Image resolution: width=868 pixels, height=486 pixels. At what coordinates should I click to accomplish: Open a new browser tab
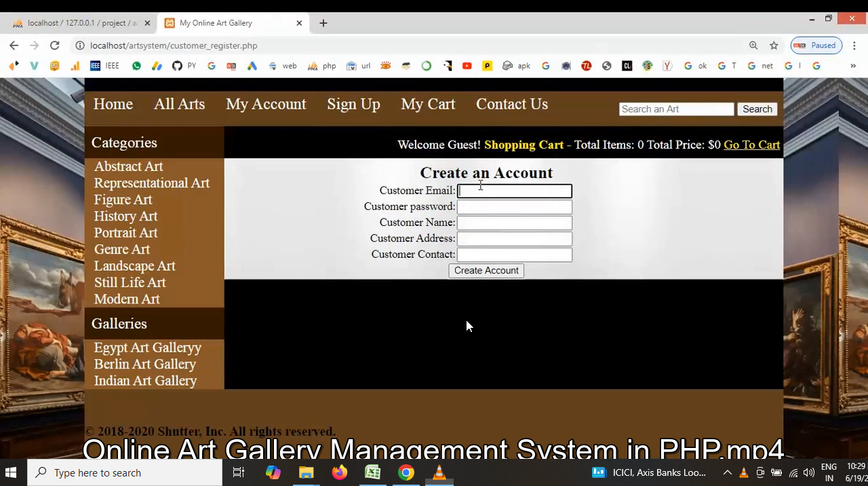pos(323,23)
